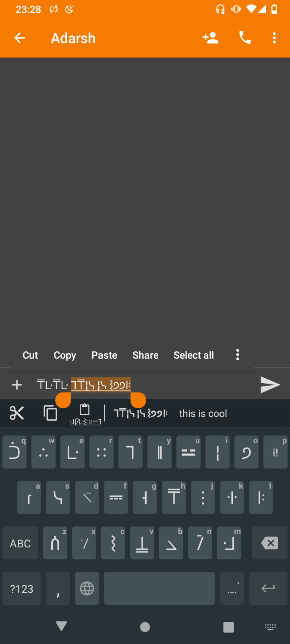Tap the scissors cut icon on keyboard strip
The image size is (290, 644).
click(x=17, y=413)
